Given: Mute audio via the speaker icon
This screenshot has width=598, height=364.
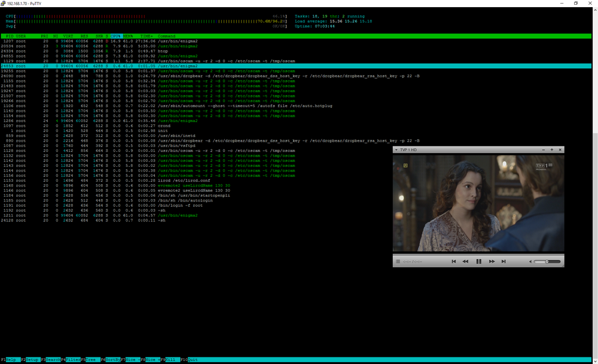Looking at the screenshot, I should pos(530,261).
